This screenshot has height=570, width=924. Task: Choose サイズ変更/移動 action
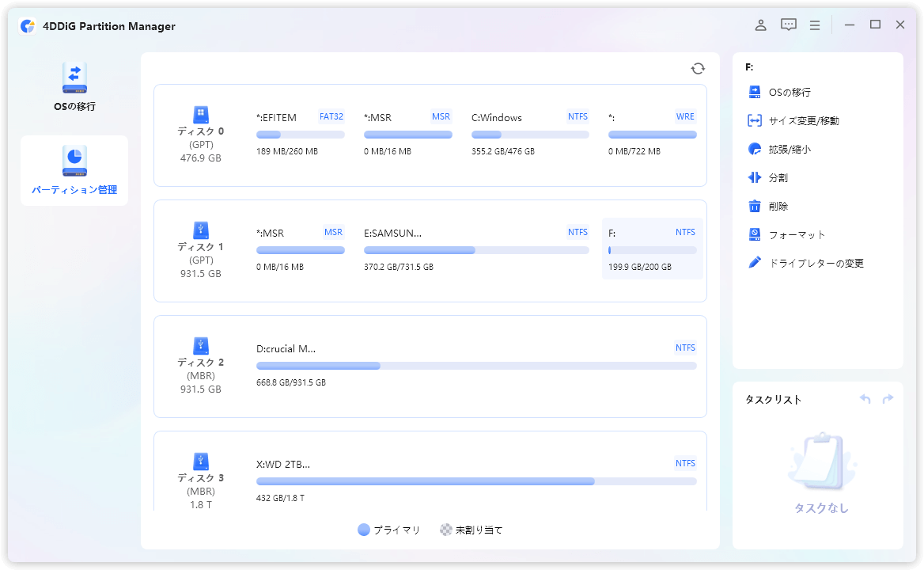click(x=804, y=121)
